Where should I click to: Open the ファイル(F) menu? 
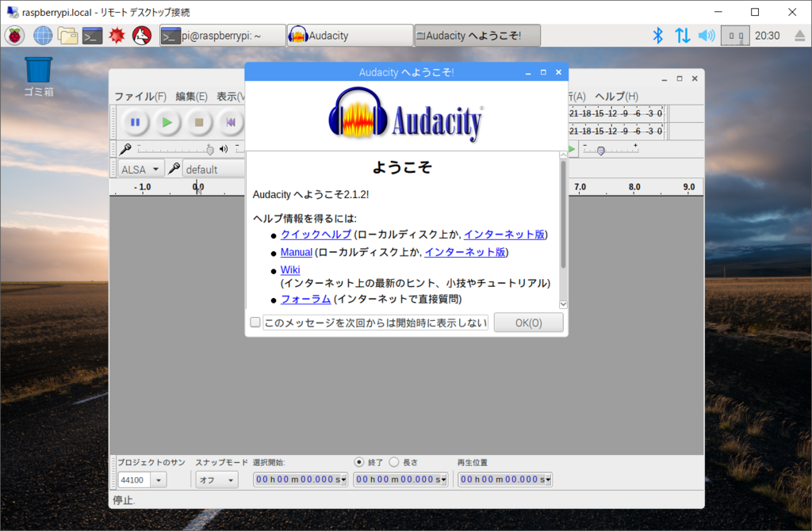(x=140, y=96)
